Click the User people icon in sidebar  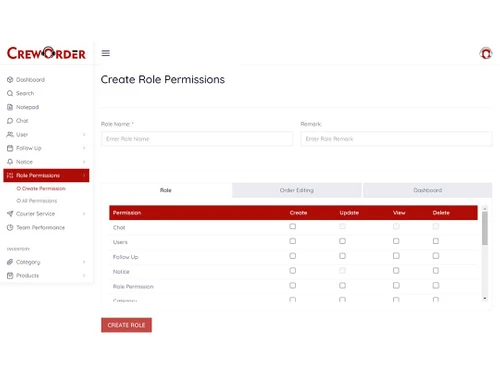(10, 134)
